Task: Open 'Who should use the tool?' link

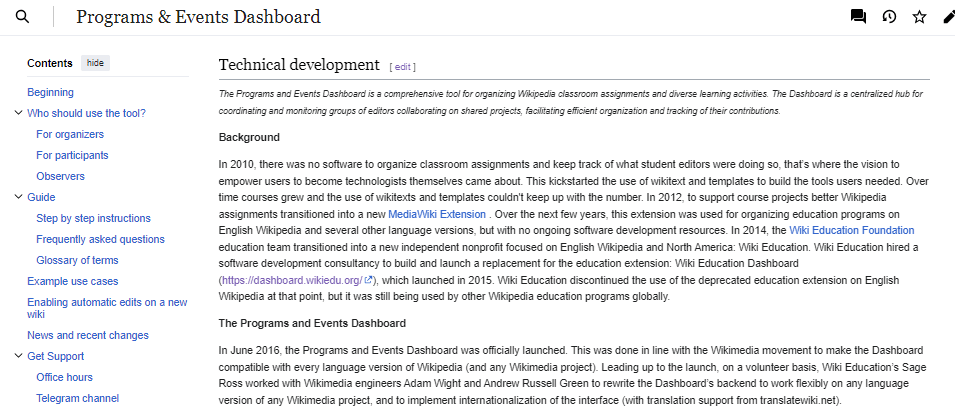Action: (86, 113)
